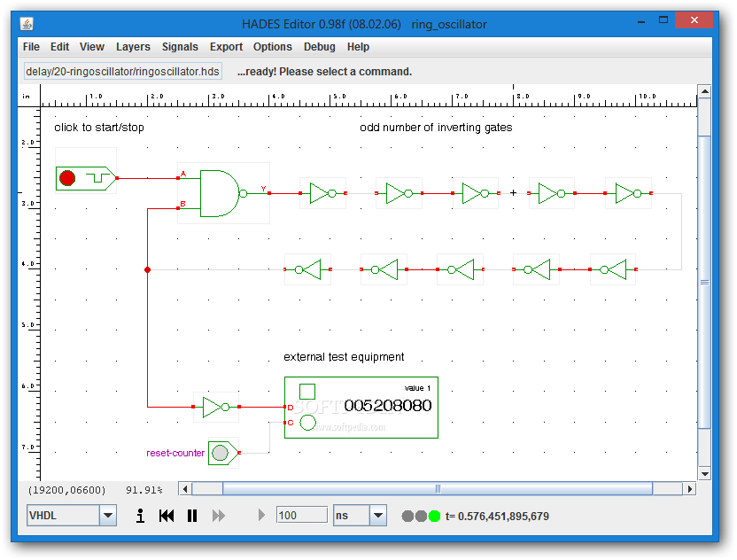Open the simulation info dialog
737x560 pixels.
140,516
